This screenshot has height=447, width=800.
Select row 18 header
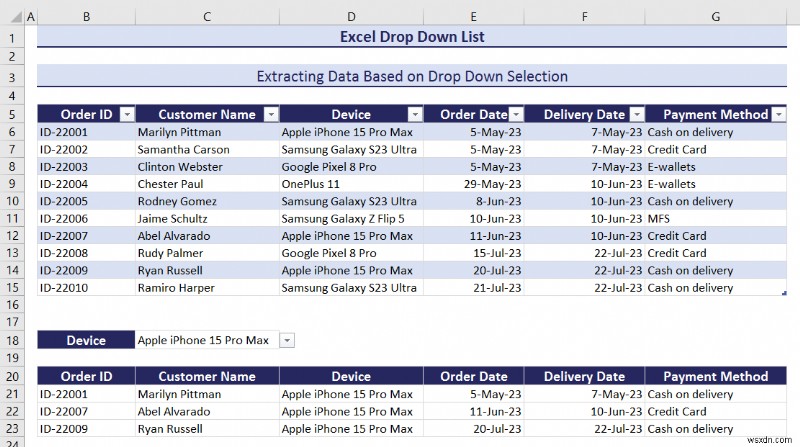[x=12, y=340]
